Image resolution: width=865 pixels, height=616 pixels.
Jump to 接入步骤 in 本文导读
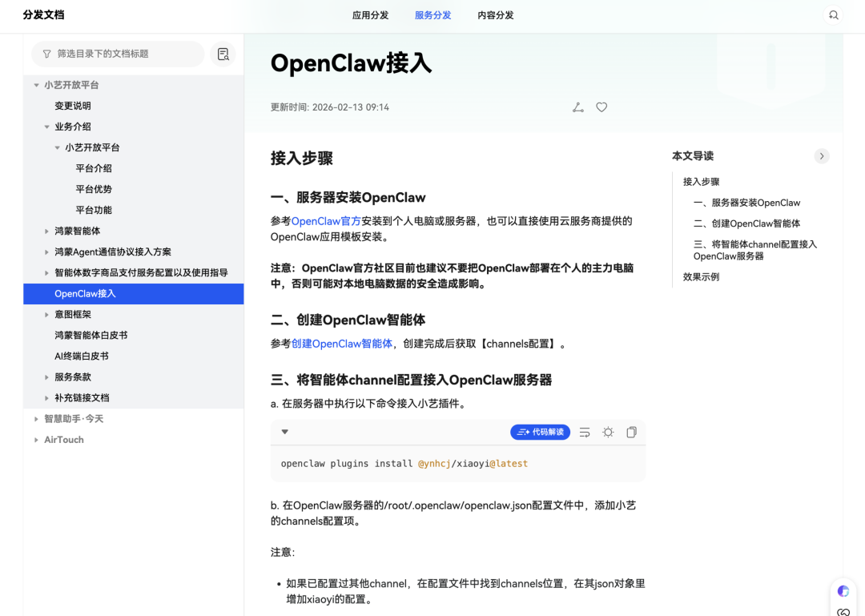(701, 182)
